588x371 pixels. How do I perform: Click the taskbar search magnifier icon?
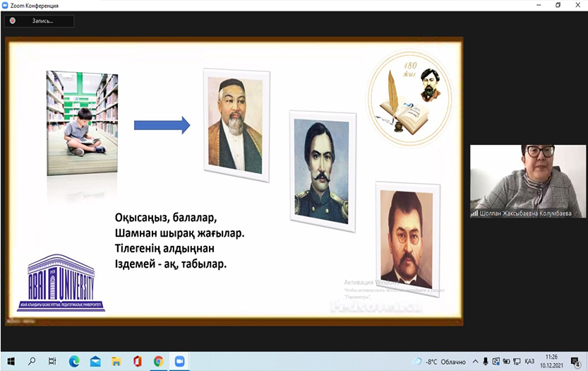32,361
